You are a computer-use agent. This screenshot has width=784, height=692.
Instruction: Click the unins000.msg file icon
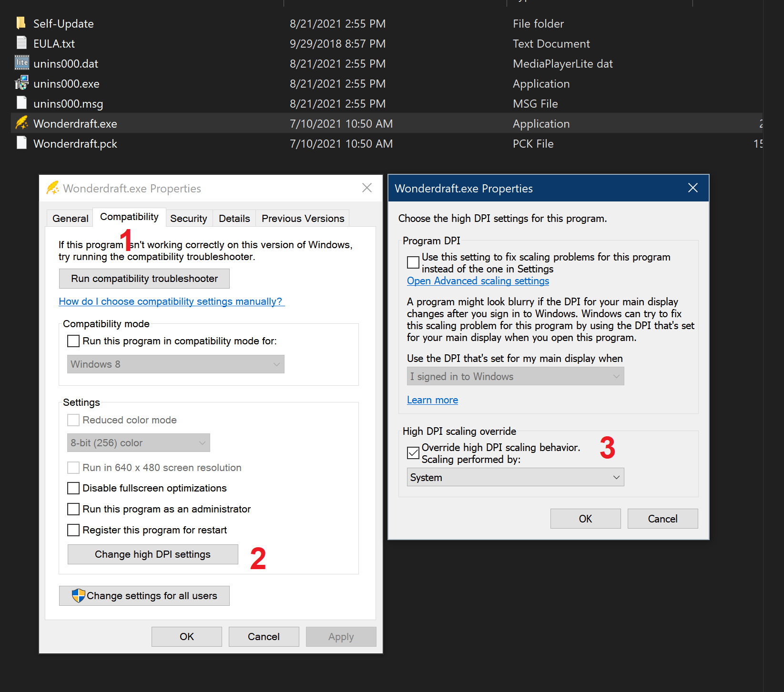(21, 103)
